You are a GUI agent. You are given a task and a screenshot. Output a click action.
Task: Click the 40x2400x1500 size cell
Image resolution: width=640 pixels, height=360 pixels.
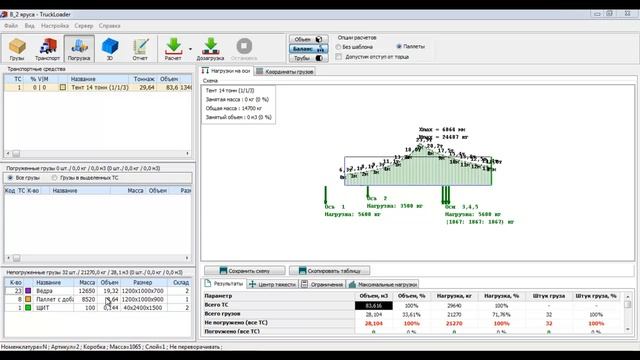coord(142,308)
